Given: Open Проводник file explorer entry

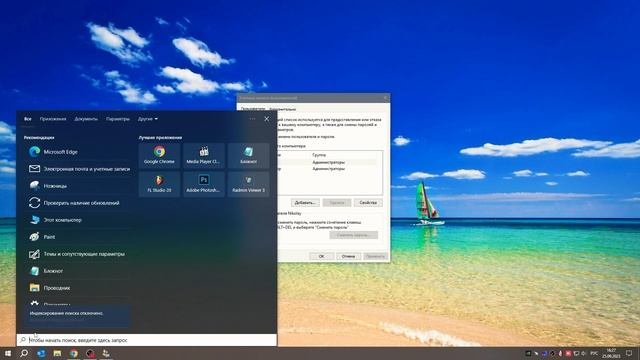Looking at the screenshot, I should coord(76,288).
